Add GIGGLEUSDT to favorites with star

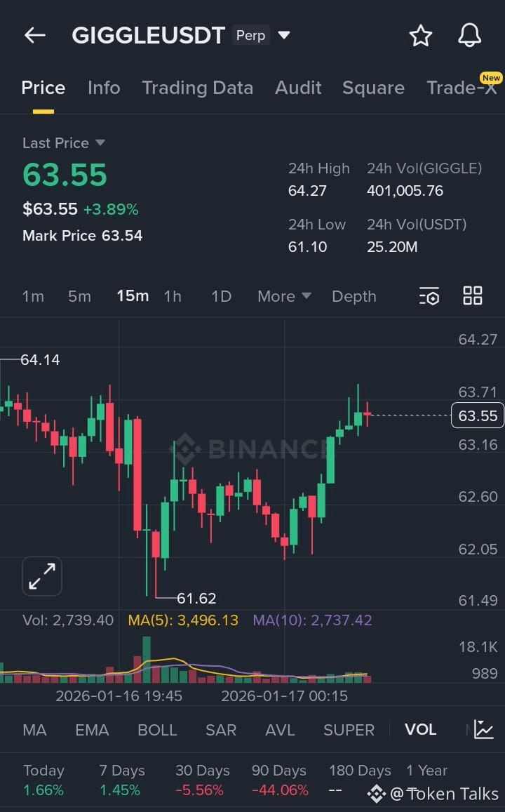[421, 35]
